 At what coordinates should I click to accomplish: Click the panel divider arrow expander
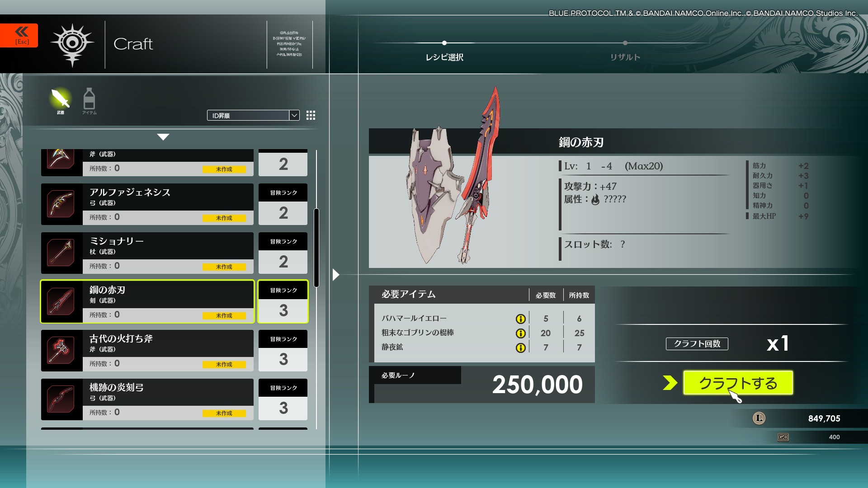[x=335, y=275]
